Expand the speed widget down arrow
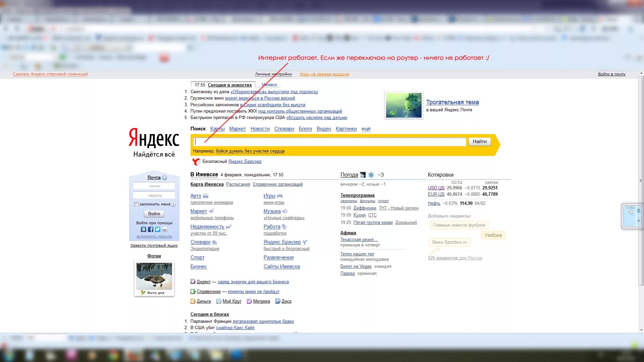Image resolution: width=644 pixels, height=362 pixels. [639, 221]
